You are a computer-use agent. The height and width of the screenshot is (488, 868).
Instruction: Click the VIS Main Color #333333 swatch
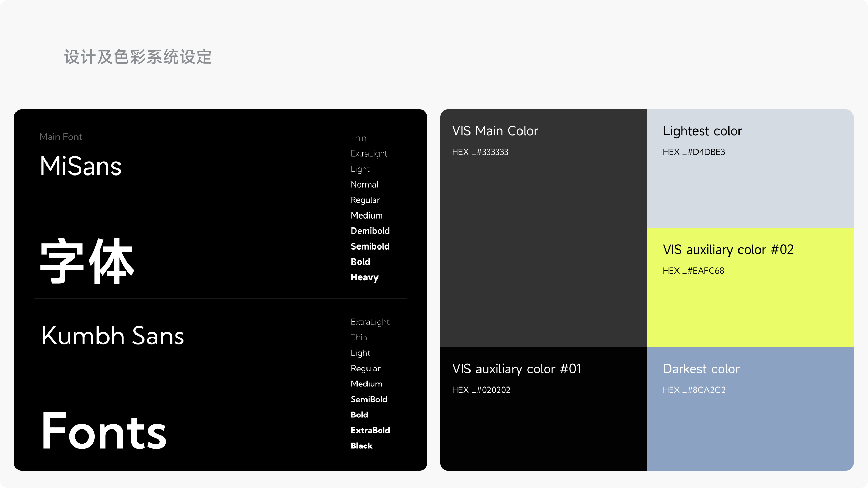pyautogui.click(x=543, y=241)
